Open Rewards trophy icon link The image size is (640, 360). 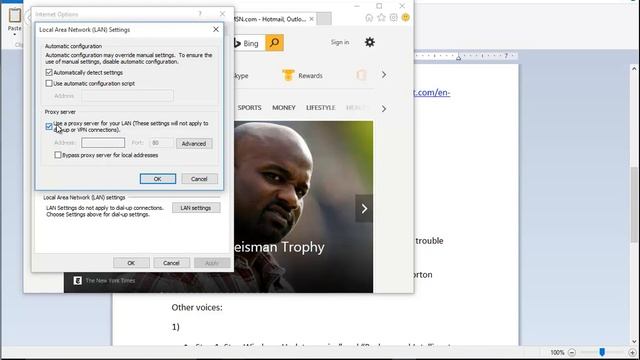coord(288,76)
